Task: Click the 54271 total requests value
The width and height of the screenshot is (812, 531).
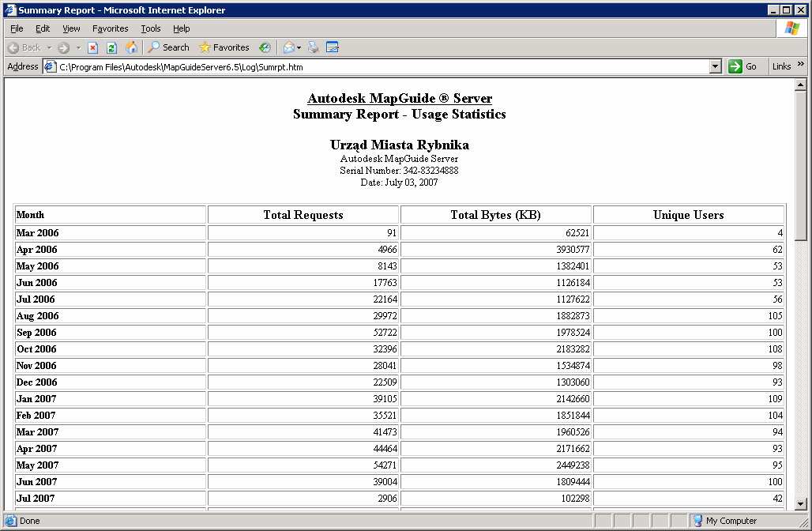Action: click(x=385, y=465)
